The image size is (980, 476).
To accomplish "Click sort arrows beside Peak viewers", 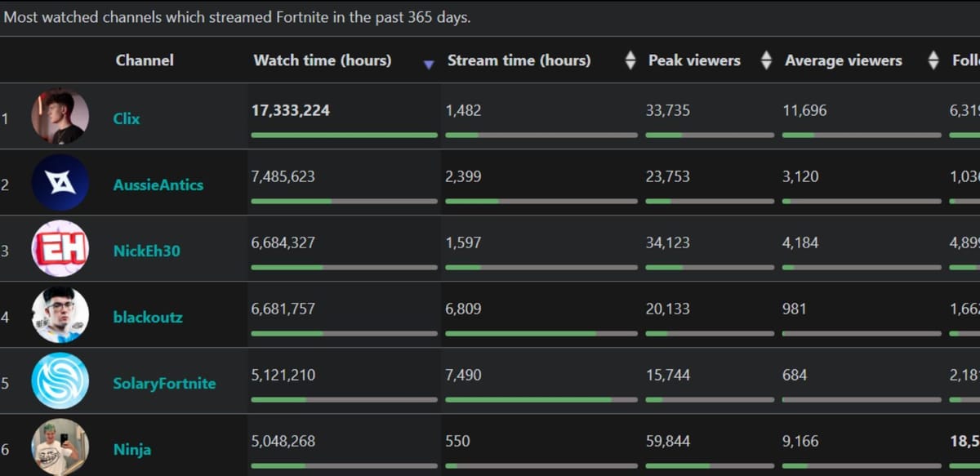I will coord(766,60).
